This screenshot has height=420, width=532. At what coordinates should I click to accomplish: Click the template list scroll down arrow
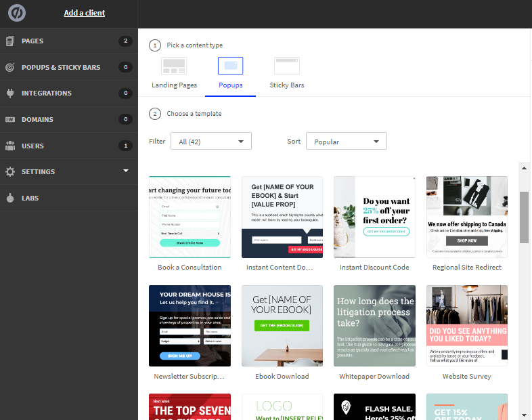coord(524,415)
